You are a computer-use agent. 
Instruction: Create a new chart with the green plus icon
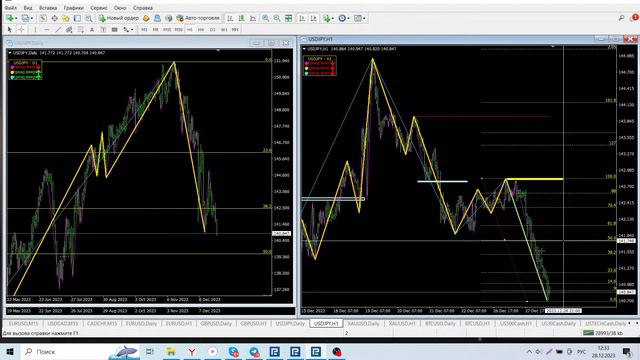(9, 18)
